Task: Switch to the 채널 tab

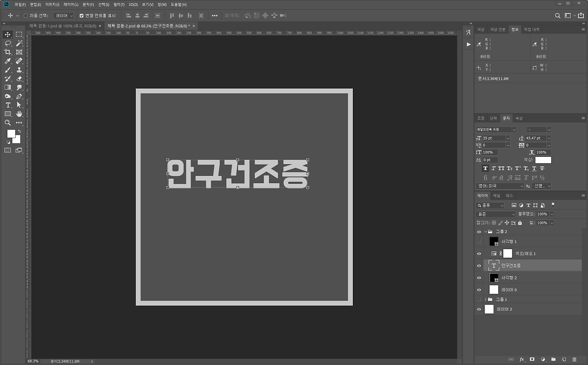Action: [497, 195]
